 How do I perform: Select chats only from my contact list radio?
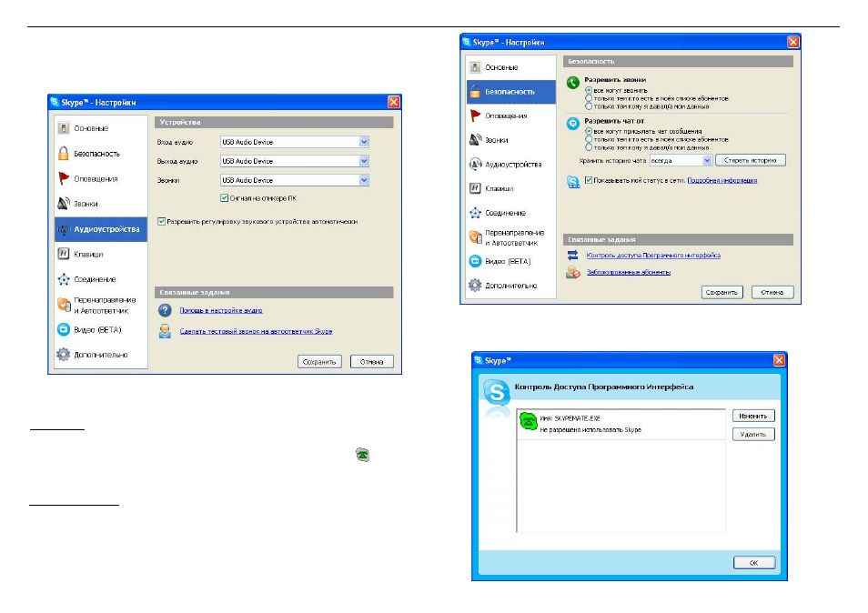pos(589,139)
